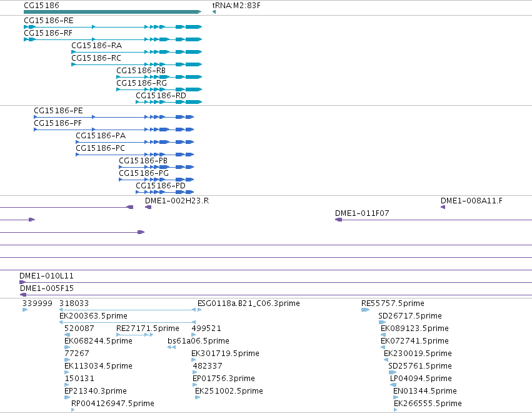Click the SD26717.5prime arrow glyph
The width and height of the screenshot is (532, 413).
click(383, 322)
